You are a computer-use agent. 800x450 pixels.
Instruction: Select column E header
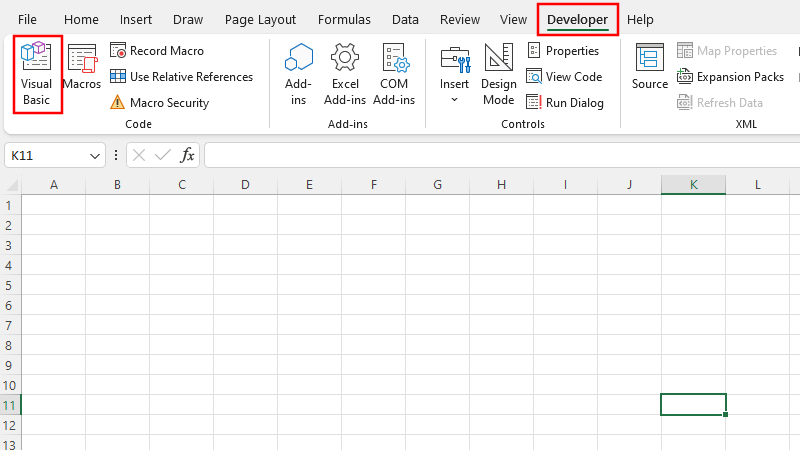pyautogui.click(x=310, y=185)
